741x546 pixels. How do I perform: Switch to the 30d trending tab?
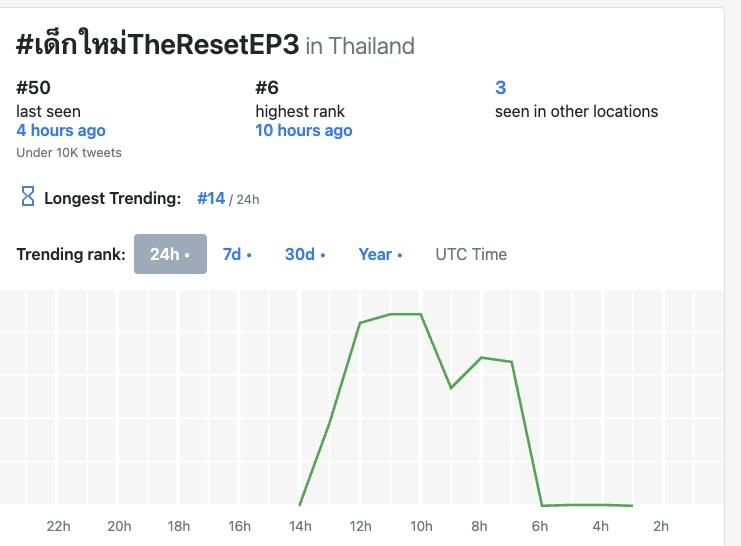tap(305, 254)
